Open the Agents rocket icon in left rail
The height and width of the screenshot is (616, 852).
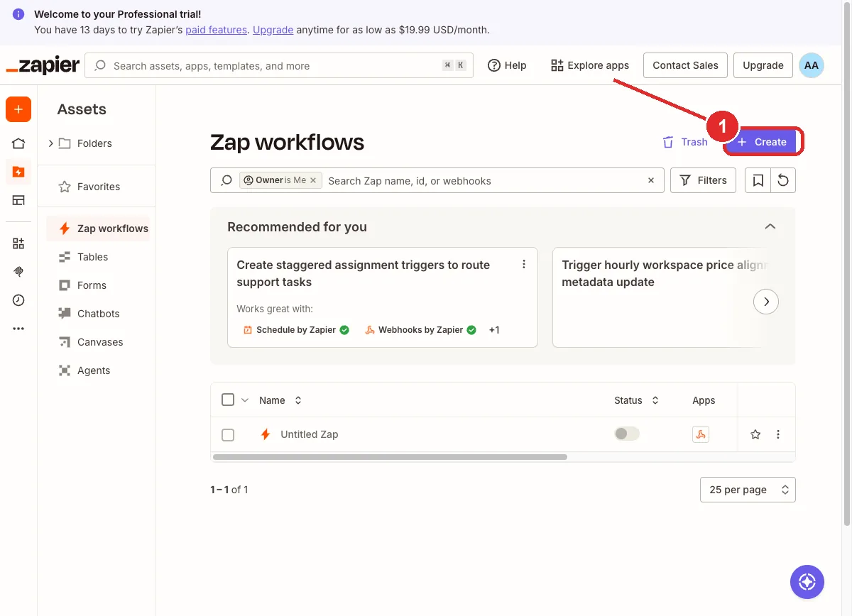(18, 272)
